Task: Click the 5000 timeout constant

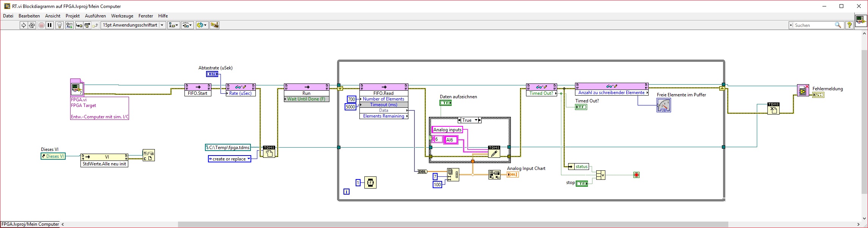Action: point(350,107)
